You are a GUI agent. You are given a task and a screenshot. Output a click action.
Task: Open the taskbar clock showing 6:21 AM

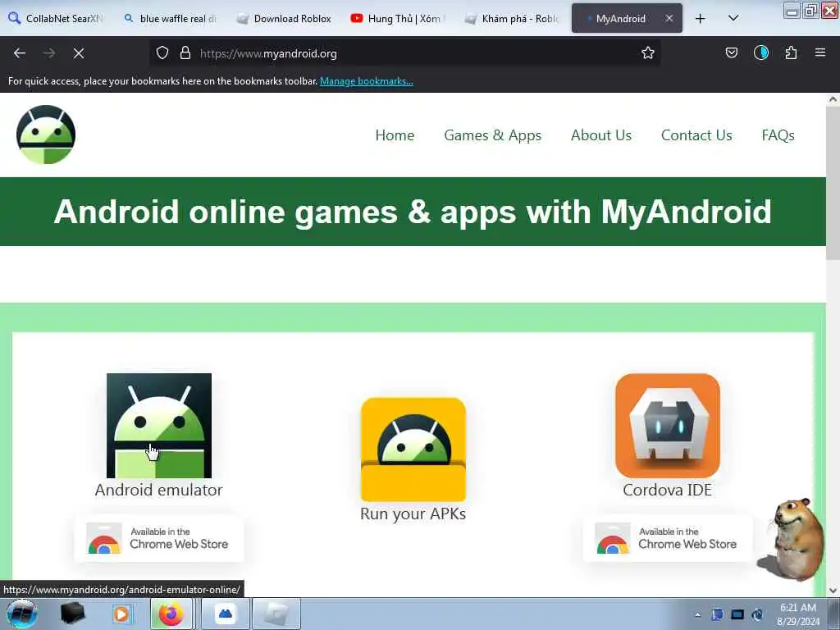(797, 614)
